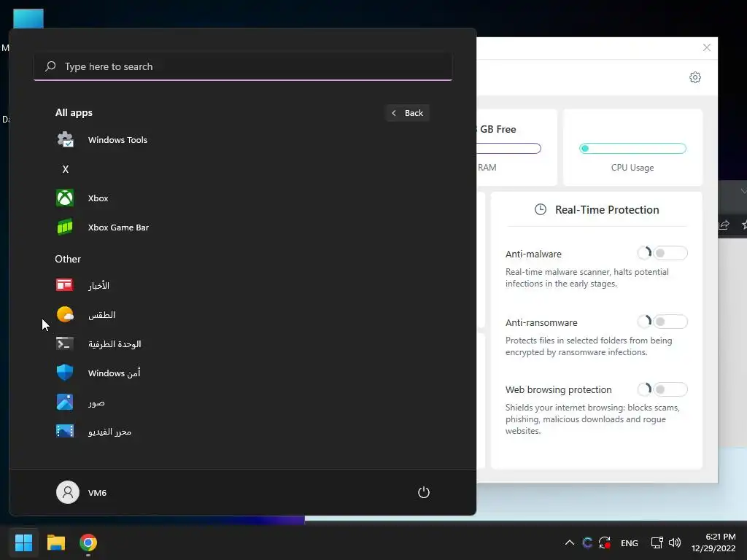Click the Web browsing protection label
The width and height of the screenshot is (747, 560).
tap(558, 389)
